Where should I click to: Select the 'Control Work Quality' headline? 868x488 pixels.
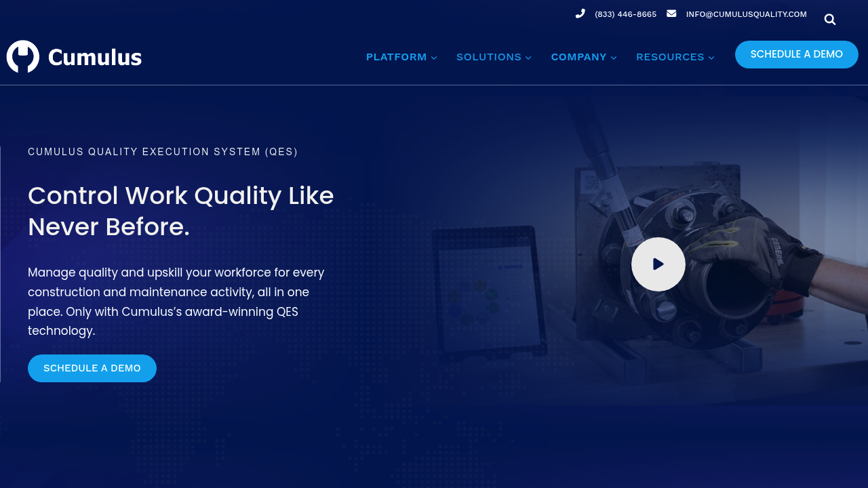[x=180, y=211]
